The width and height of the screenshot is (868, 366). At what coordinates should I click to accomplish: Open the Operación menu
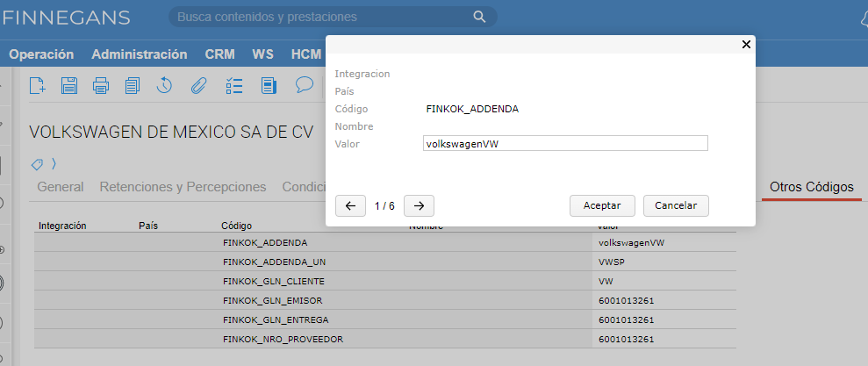coord(41,54)
